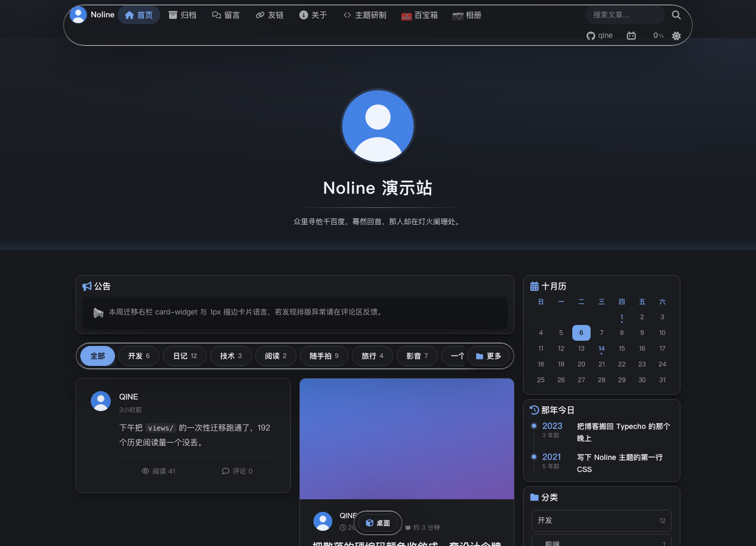Click the eye icon next to 阅读 41
756x546 pixels.
[x=145, y=471]
